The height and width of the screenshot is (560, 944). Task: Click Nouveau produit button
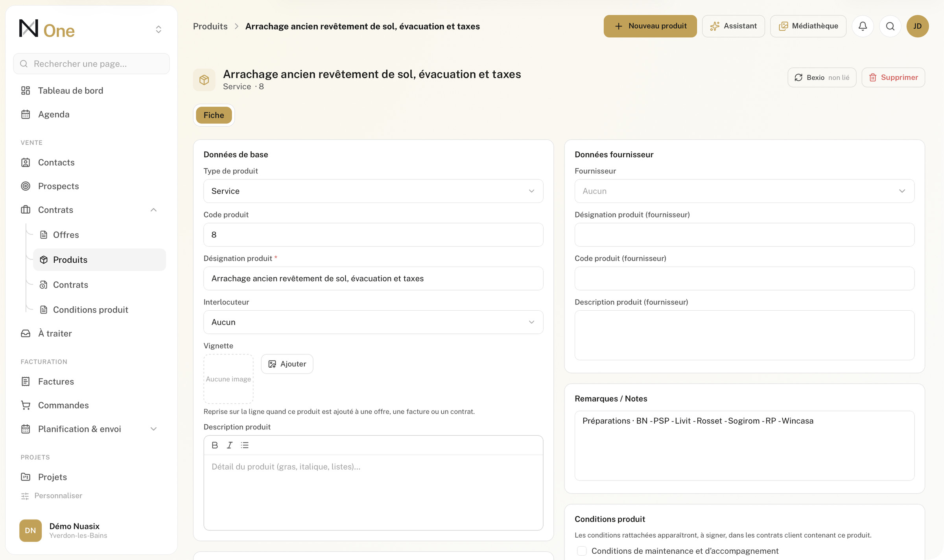[x=650, y=26]
